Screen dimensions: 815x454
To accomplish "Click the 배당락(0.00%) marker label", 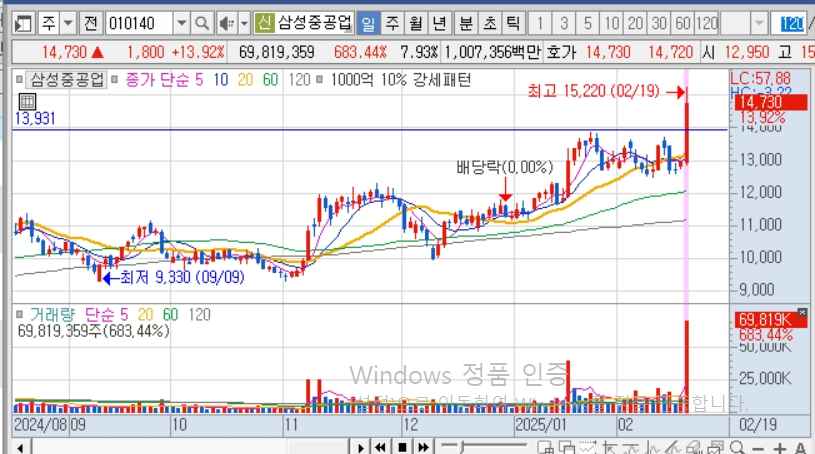I will click(504, 167).
